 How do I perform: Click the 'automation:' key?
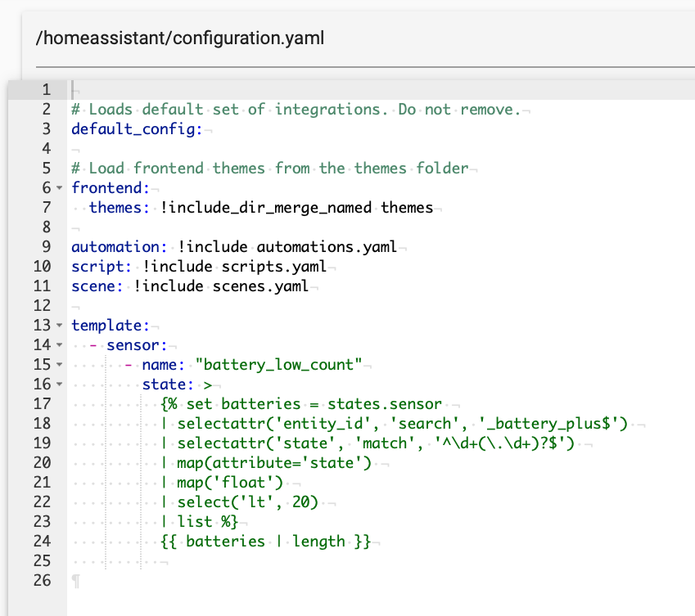point(120,247)
